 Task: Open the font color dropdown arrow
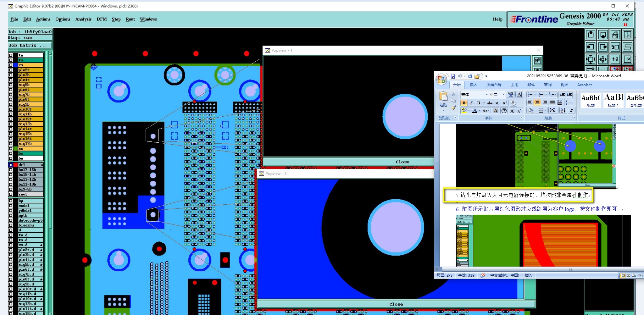[479, 111]
